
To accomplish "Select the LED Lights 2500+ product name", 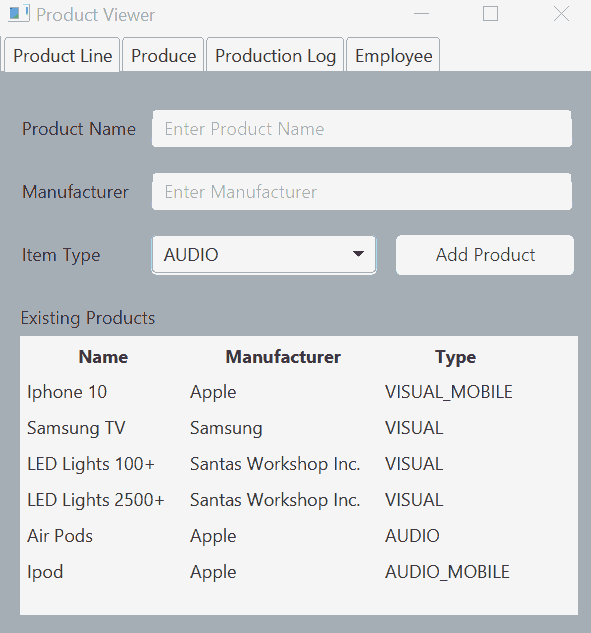I will [x=96, y=500].
